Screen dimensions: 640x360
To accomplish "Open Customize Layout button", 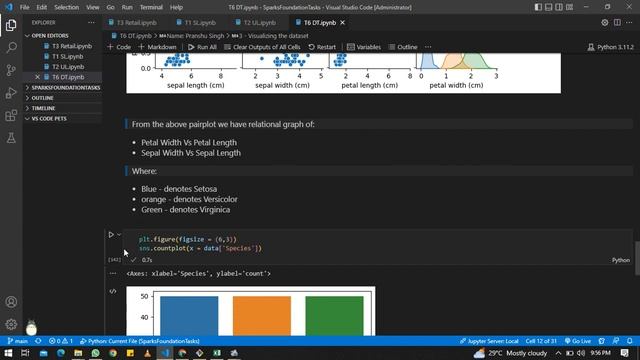I will tap(569, 7).
